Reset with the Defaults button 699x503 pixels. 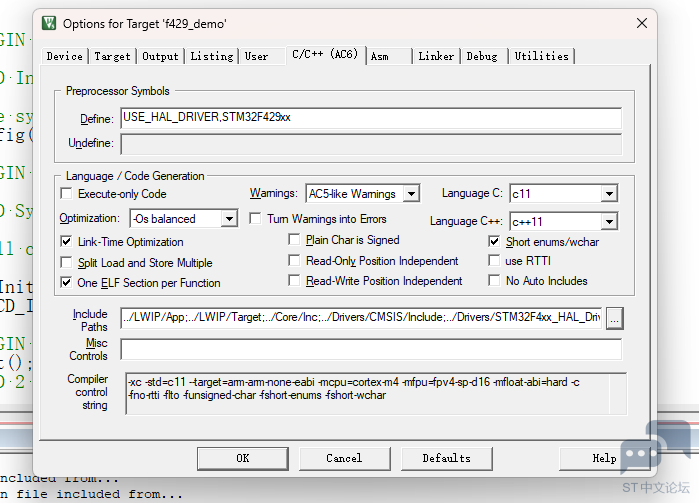coord(447,458)
